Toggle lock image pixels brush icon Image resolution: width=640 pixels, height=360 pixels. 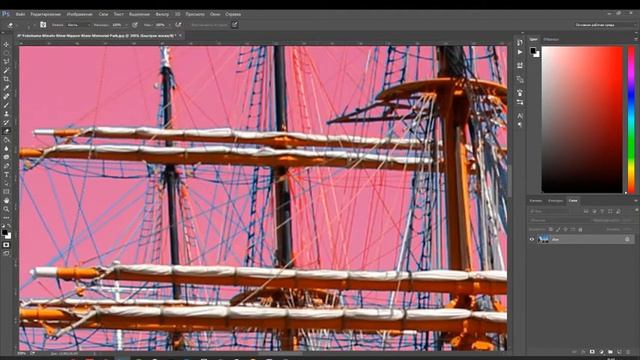tap(558, 229)
